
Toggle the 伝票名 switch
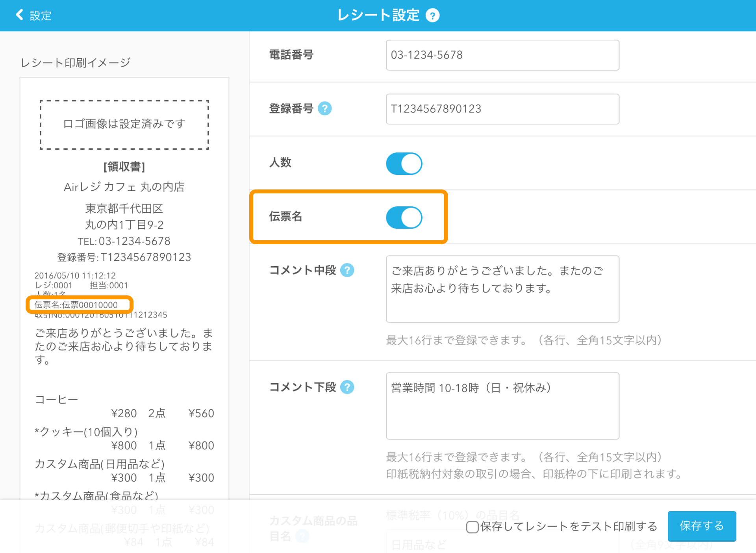(404, 217)
